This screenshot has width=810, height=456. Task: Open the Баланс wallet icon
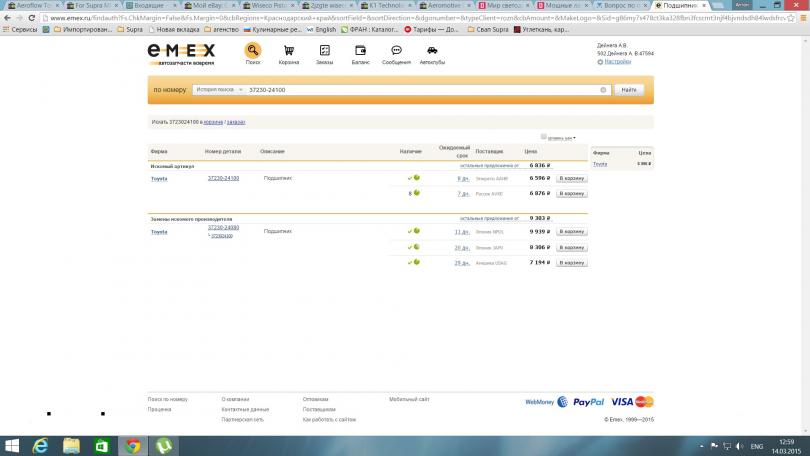click(x=361, y=51)
